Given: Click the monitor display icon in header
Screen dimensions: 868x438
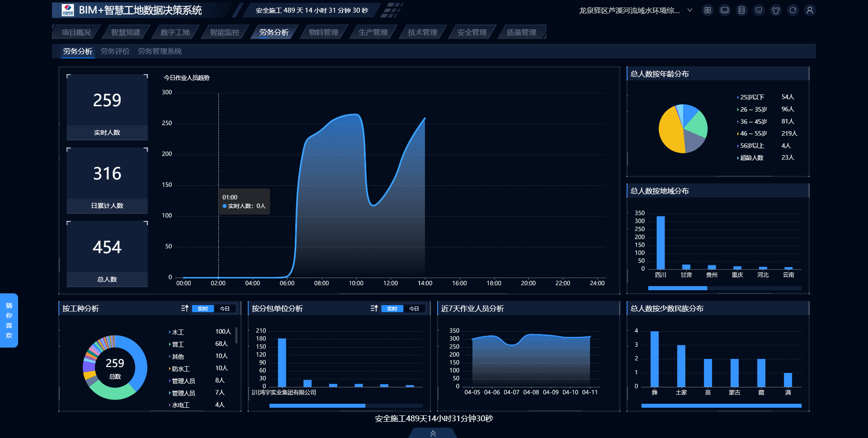Looking at the screenshot, I should [759, 10].
